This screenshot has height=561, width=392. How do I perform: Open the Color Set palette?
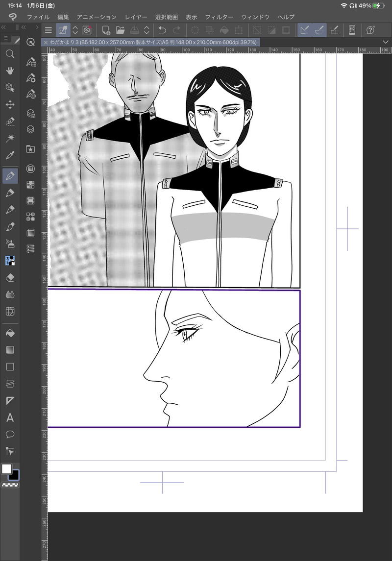tap(31, 185)
